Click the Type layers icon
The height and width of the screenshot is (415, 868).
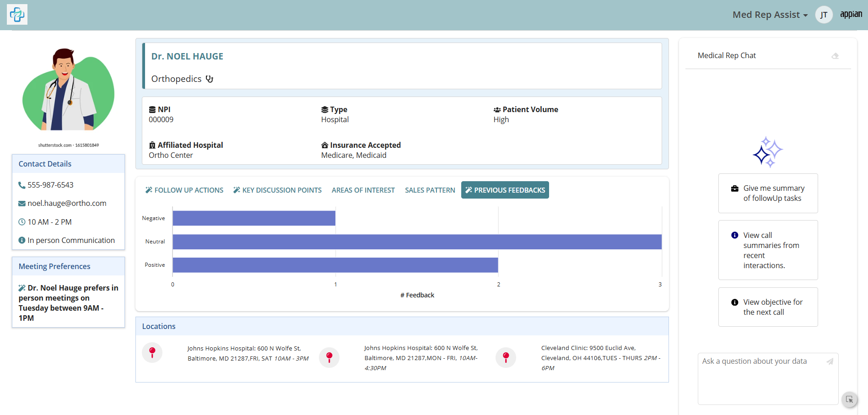point(325,110)
